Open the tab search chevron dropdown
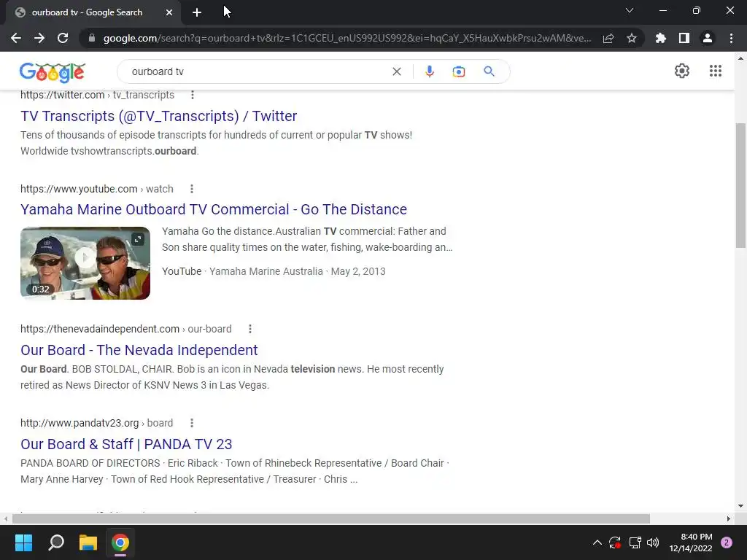Image resolution: width=747 pixels, height=560 pixels. click(630, 10)
